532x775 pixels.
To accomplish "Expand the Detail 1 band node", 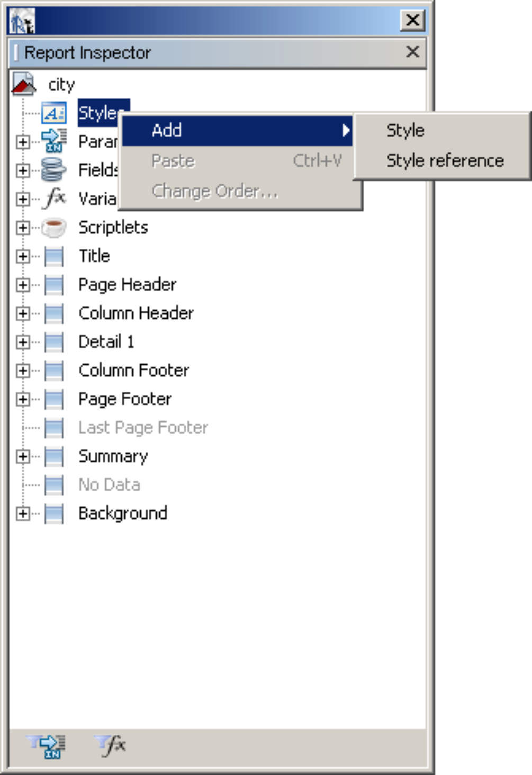I will click(23, 342).
